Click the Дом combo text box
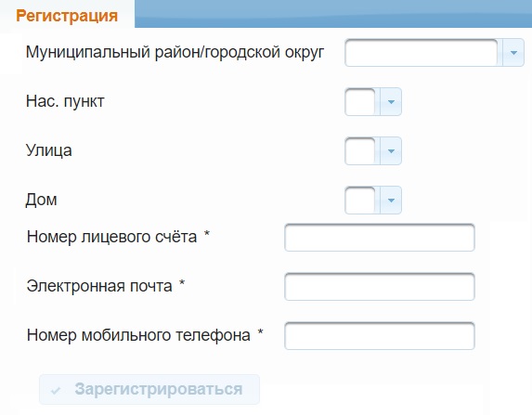The height and width of the screenshot is (415, 532). click(362, 201)
